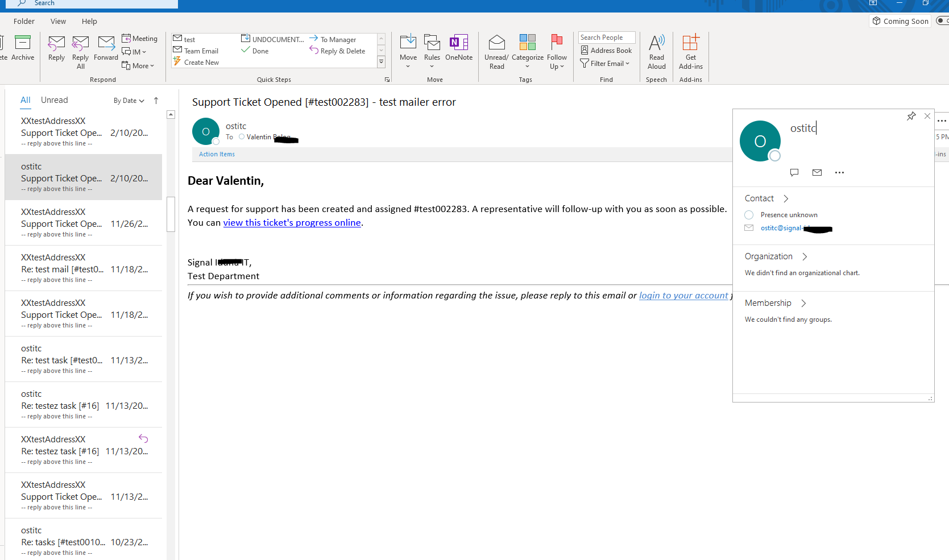The width and height of the screenshot is (949, 560).
Task: Open the By Date sort dropdown
Action: (x=129, y=101)
